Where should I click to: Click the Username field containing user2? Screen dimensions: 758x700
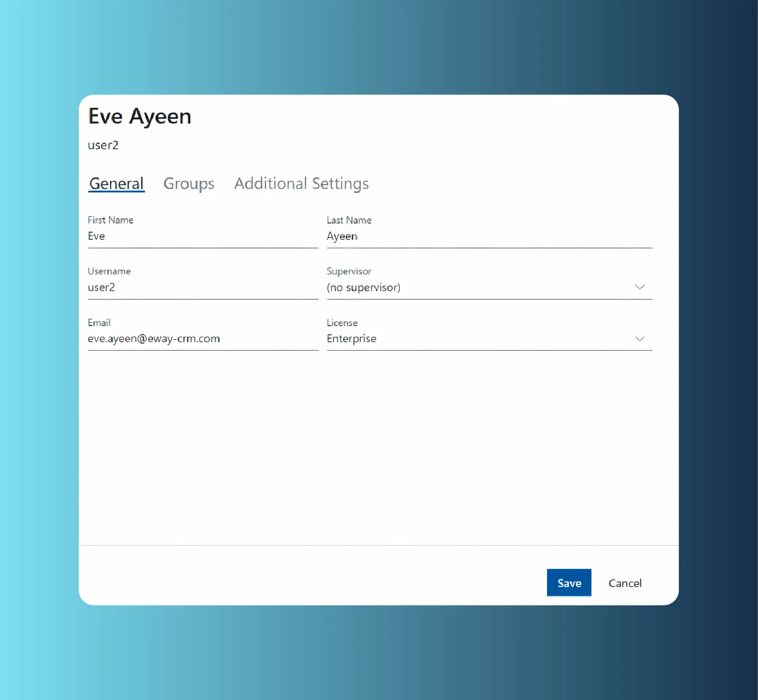pyautogui.click(x=203, y=287)
